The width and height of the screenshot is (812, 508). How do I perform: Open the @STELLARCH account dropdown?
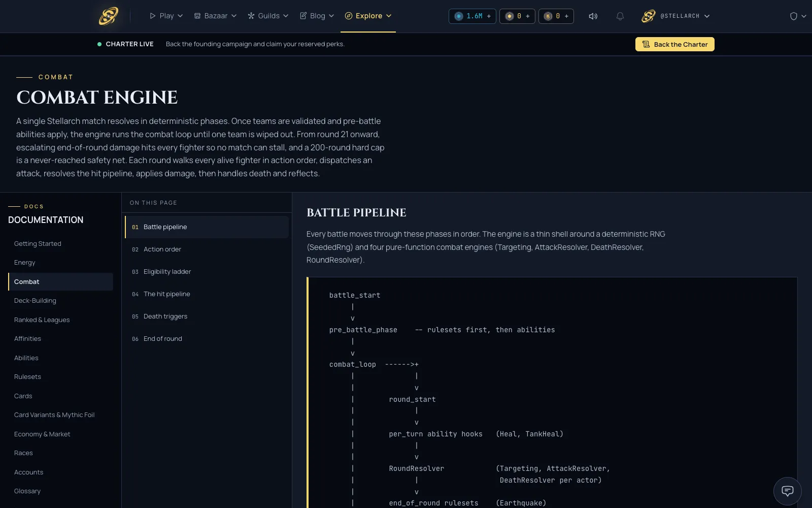click(x=675, y=16)
